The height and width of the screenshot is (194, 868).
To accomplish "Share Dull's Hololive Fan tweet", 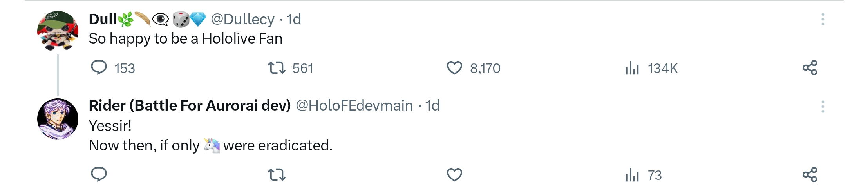I will coord(810,68).
